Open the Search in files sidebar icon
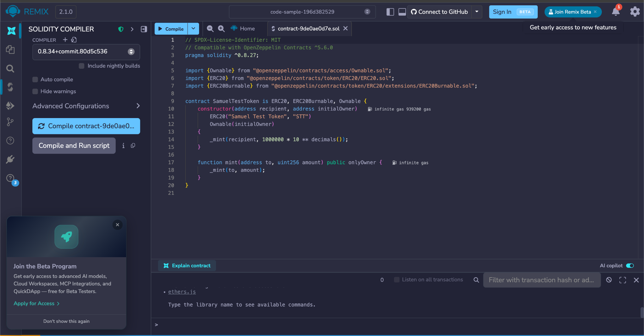 tap(10, 68)
